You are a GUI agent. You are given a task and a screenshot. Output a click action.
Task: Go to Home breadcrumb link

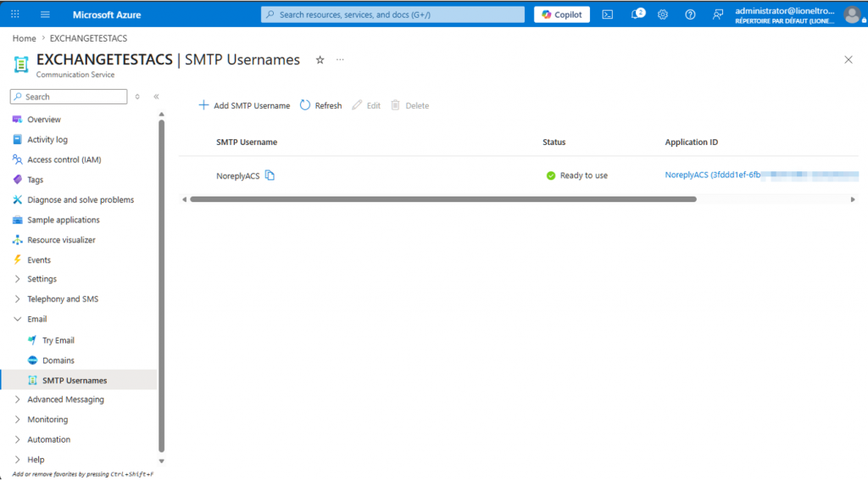(x=25, y=38)
